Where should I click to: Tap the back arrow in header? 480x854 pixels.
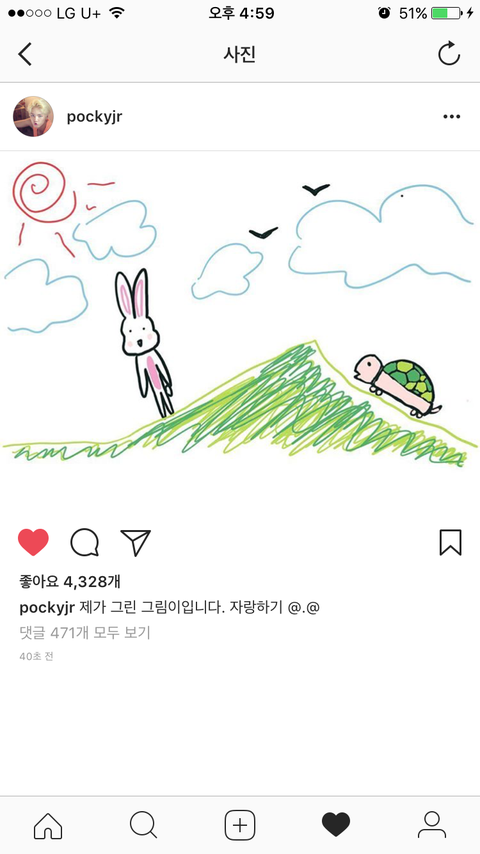pyautogui.click(x=25, y=54)
